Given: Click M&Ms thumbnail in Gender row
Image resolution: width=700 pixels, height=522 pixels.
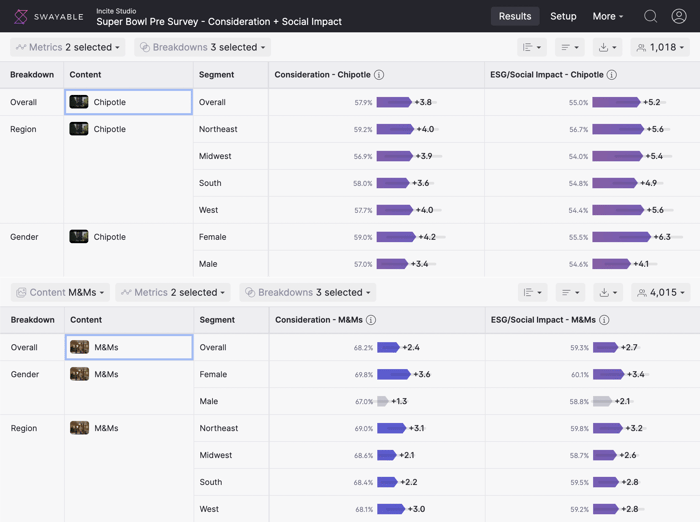Looking at the screenshot, I should click(x=79, y=374).
